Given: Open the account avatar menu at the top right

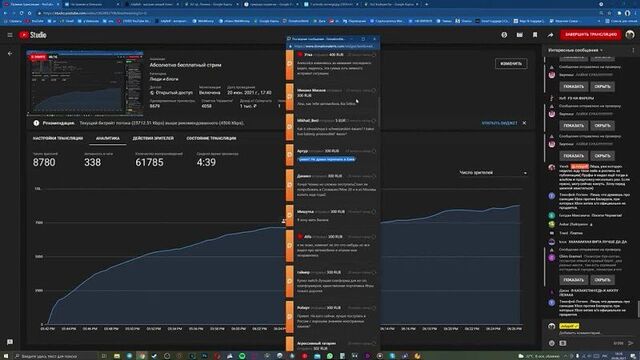Looking at the screenshot, I should pos(630,35).
